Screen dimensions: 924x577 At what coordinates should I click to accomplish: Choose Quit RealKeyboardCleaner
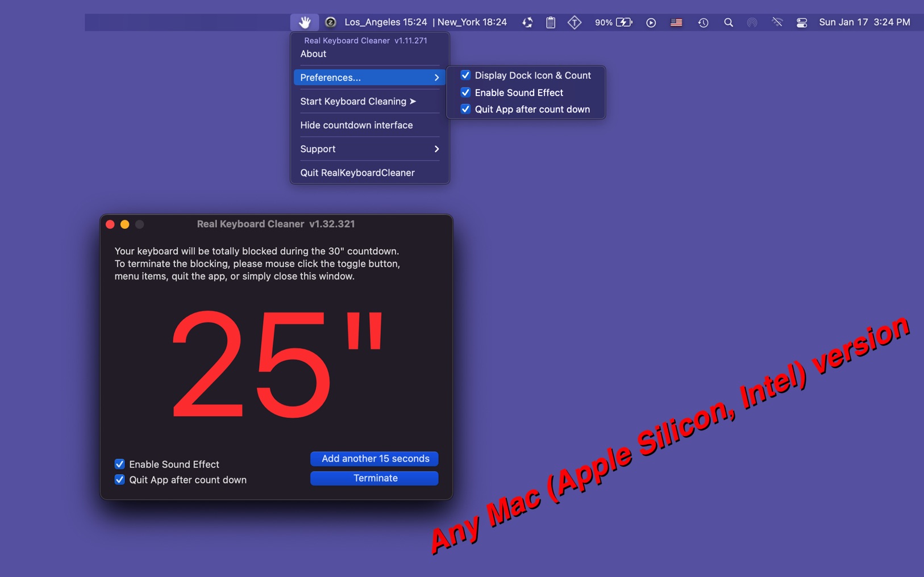pyautogui.click(x=369, y=173)
